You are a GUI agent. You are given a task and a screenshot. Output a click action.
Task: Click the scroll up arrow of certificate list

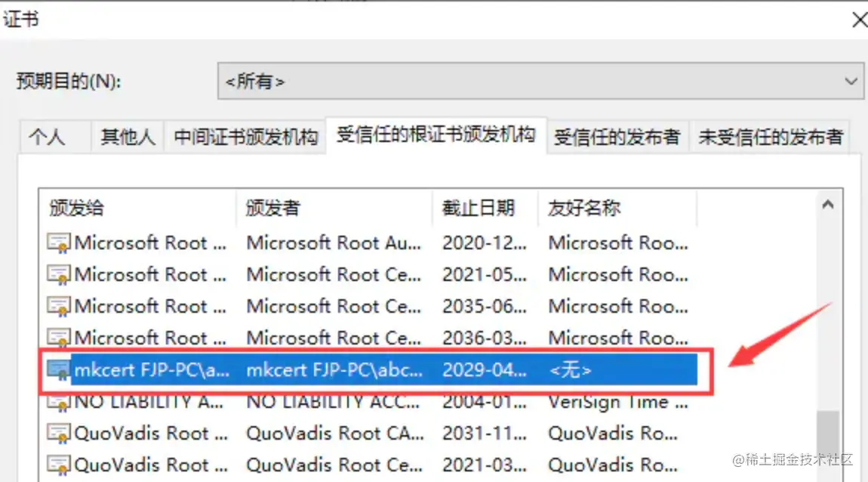(828, 205)
